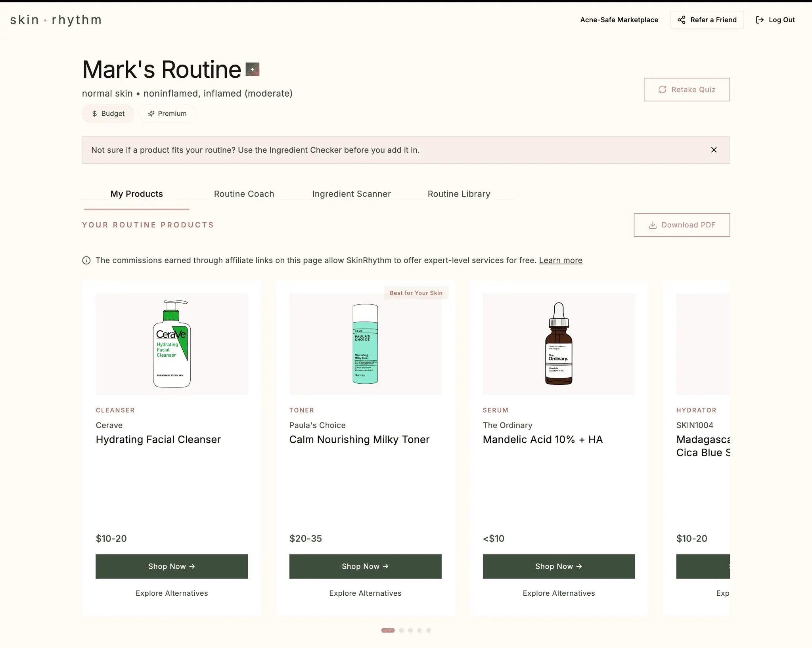Open the CeraVe cleanser product image

(172, 344)
